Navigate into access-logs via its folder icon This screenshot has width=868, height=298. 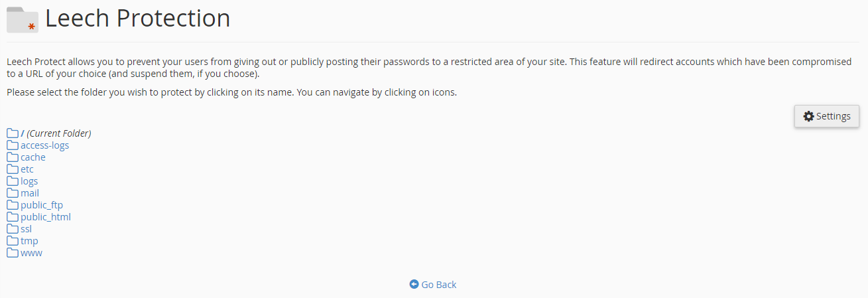(13, 145)
